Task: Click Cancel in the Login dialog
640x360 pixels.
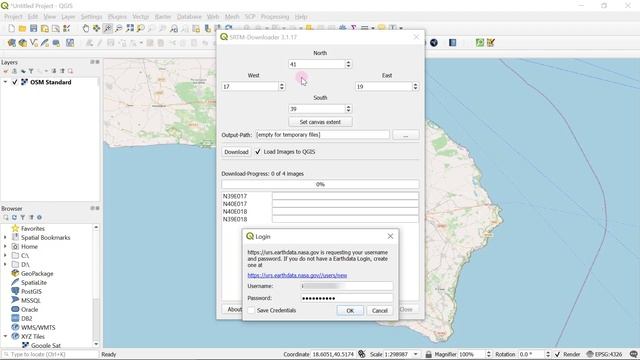Action: click(380, 311)
